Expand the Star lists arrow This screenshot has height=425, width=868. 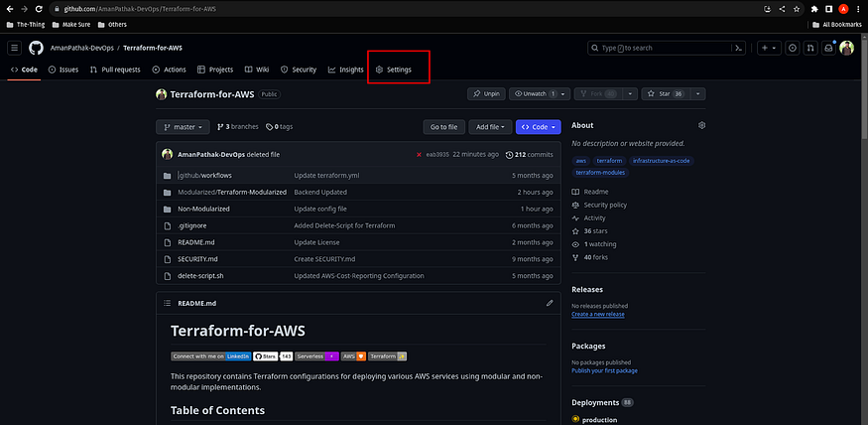pos(698,94)
